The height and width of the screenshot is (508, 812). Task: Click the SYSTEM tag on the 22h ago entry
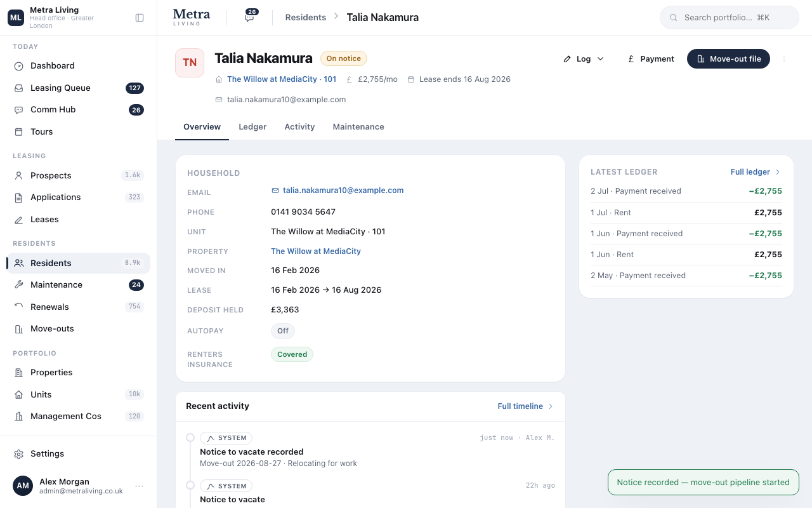[226, 486]
